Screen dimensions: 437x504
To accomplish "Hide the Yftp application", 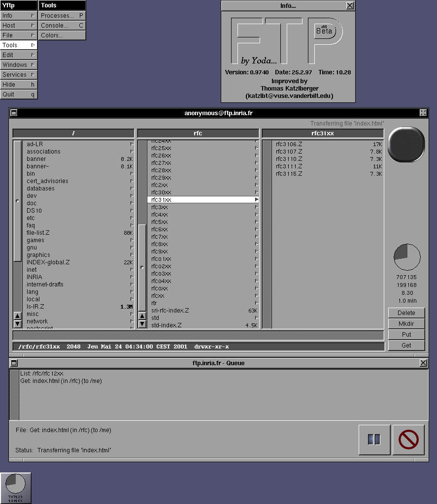I will pos(19,85).
